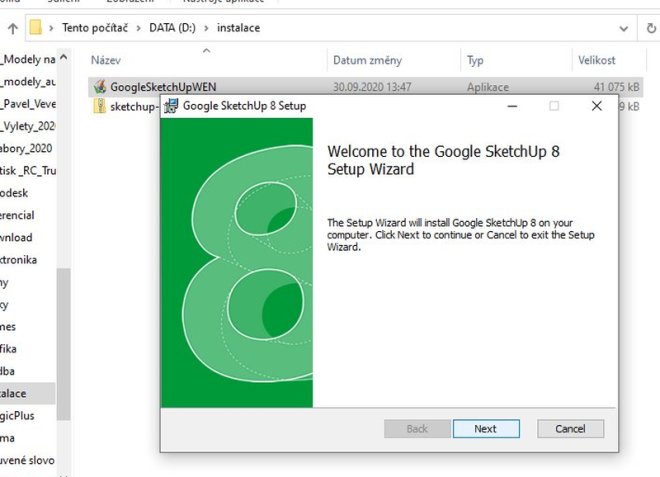Open tisk _RC_Tru folder in tree
The height and width of the screenshot is (477, 660).
point(27,171)
